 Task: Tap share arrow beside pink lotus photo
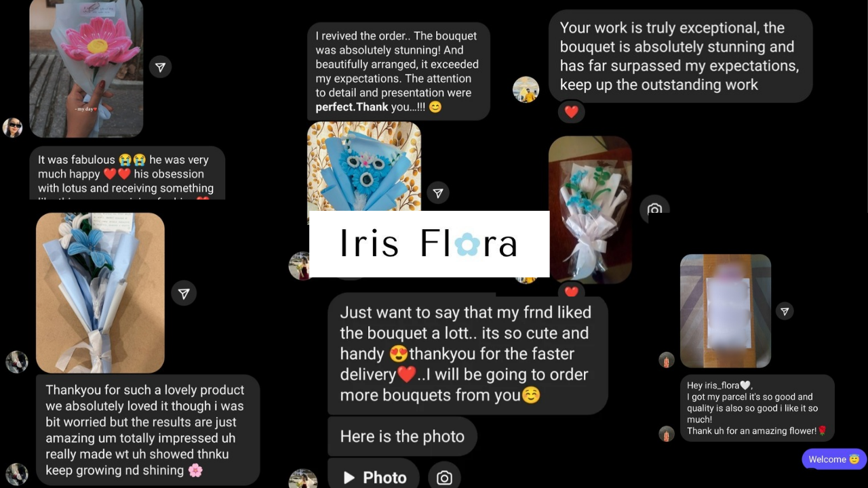click(160, 67)
